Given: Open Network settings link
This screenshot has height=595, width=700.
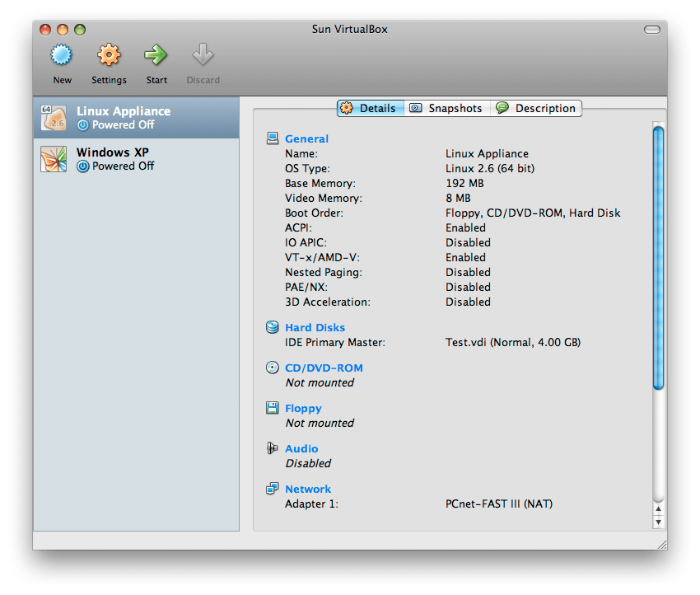Looking at the screenshot, I should point(308,490).
